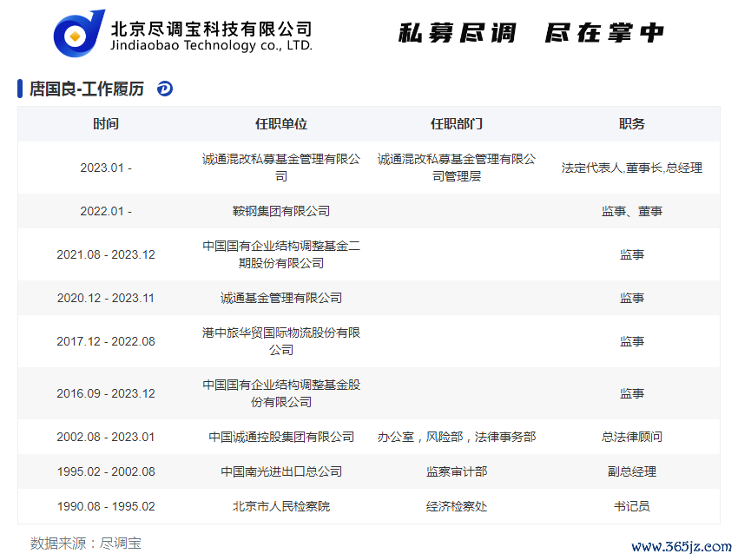Select the 2020.12 - 2023.11 cell
738x560 pixels.
tap(106, 298)
